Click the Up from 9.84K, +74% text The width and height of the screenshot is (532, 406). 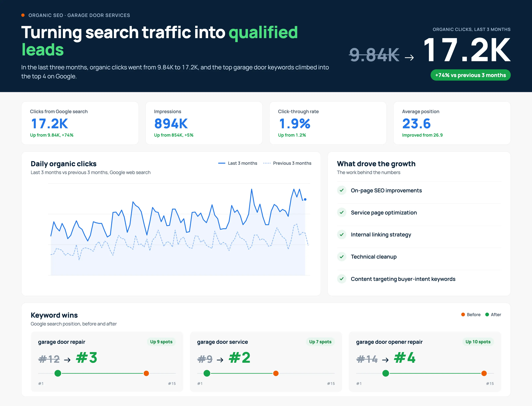pos(52,135)
